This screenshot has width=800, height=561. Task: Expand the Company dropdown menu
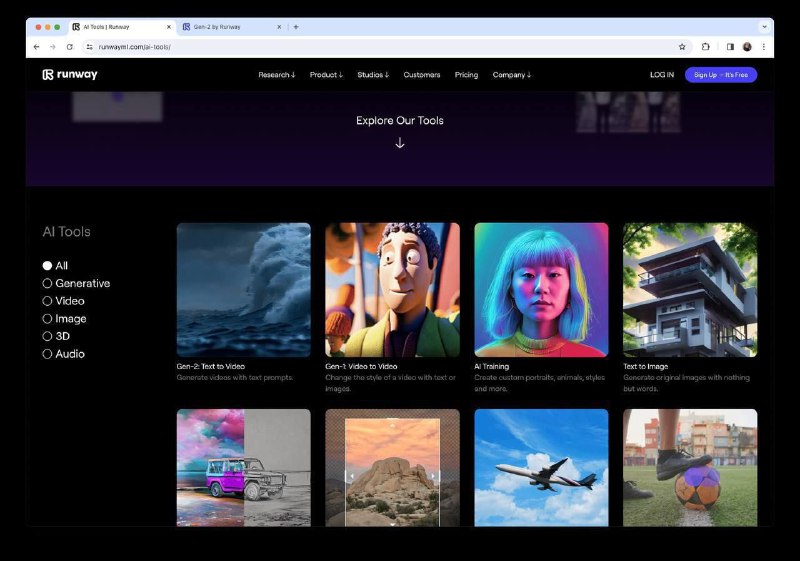[512, 75]
